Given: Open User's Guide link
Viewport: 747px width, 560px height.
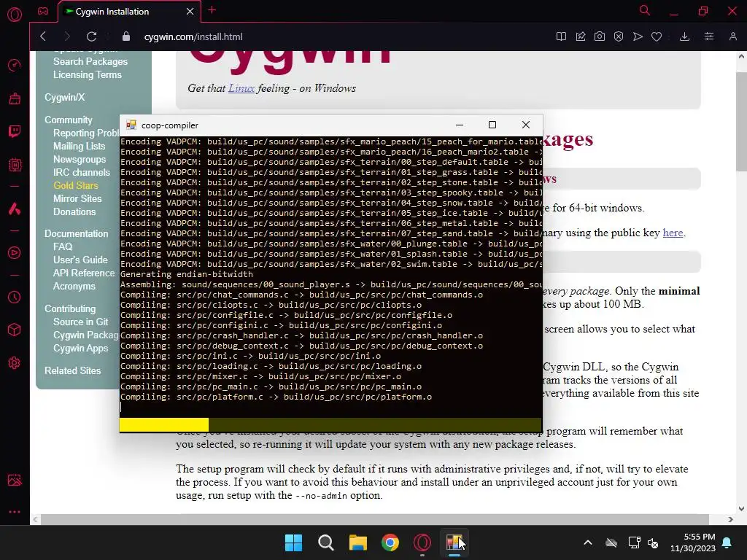Looking at the screenshot, I should pos(80,260).
